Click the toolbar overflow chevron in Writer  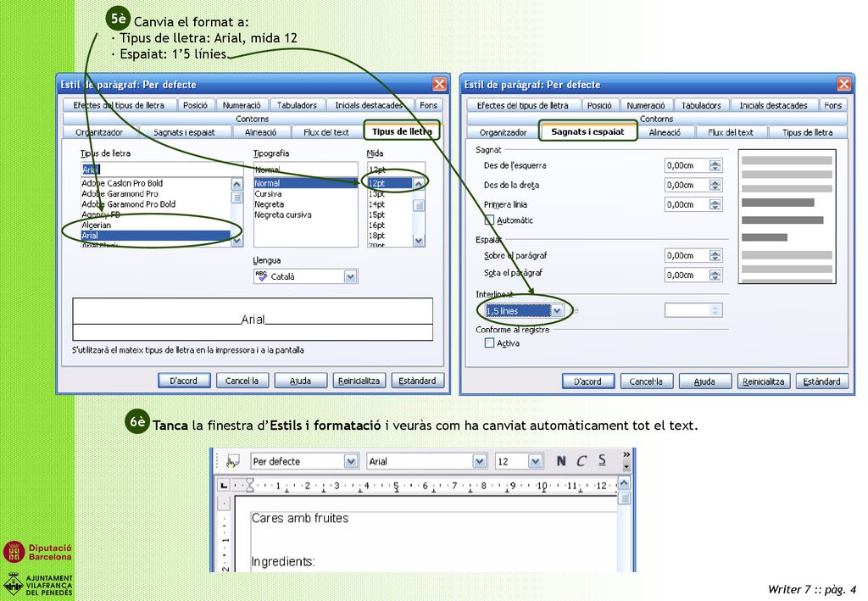626,455
